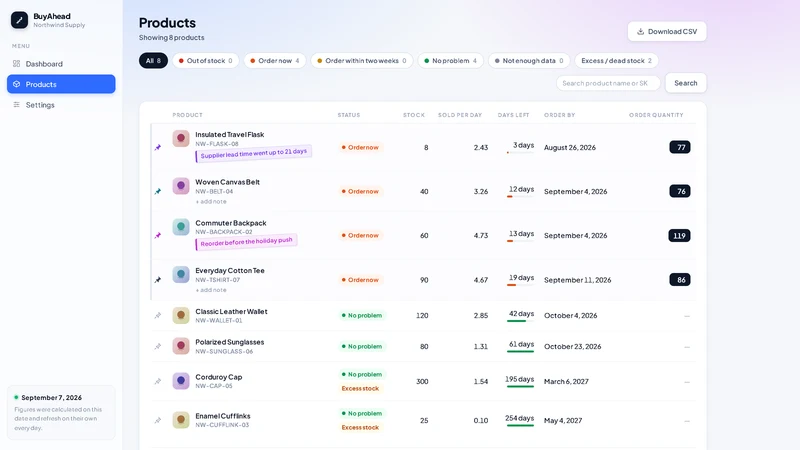
Task: Edit the holiday push reorder note
Action: pos(246,242)
